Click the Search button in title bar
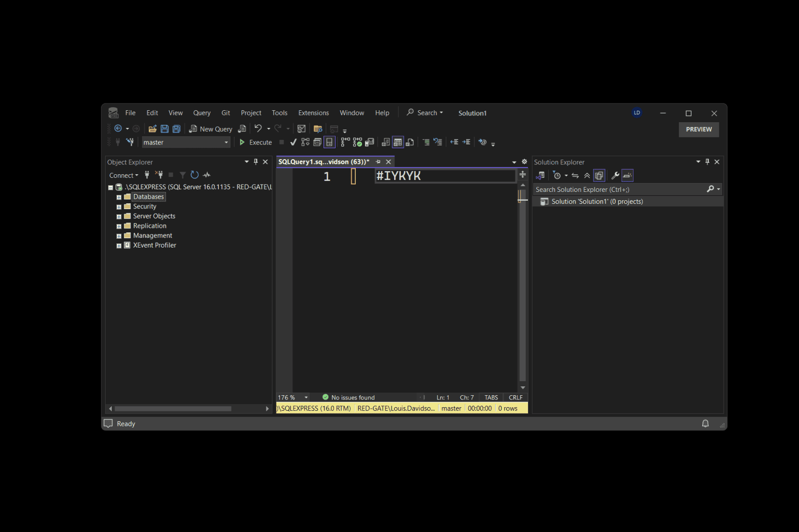Image resolution: width=799 pixels, height=532 pixels. pos(425,113)
